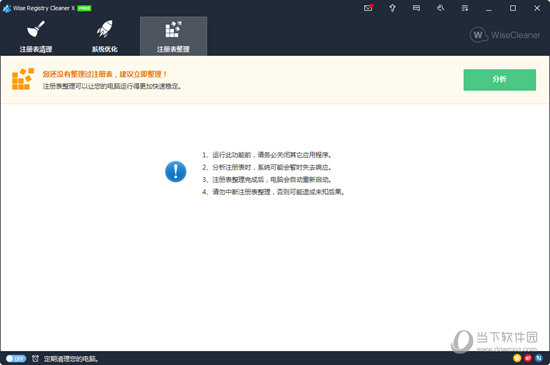The height and width of the screenshot is (365, 550).
Task: Click the orange 您还没有整理过注册表 heading
Action: tap(105, 74)
